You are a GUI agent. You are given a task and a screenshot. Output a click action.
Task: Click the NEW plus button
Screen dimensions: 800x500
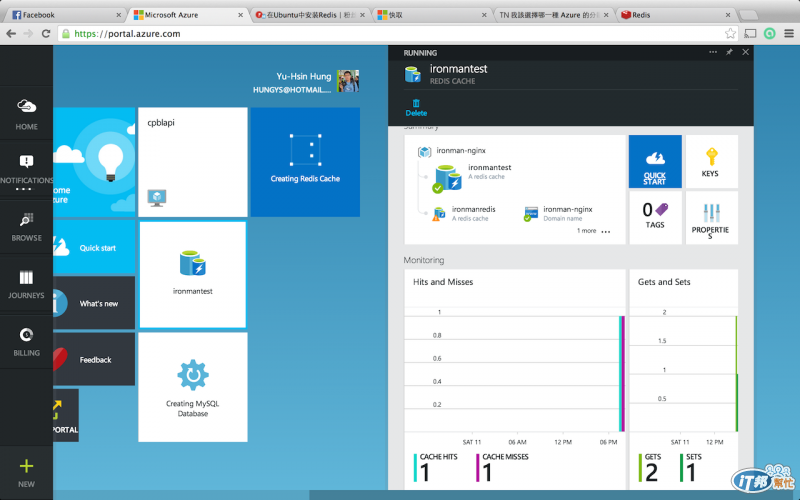click(26, 472)
